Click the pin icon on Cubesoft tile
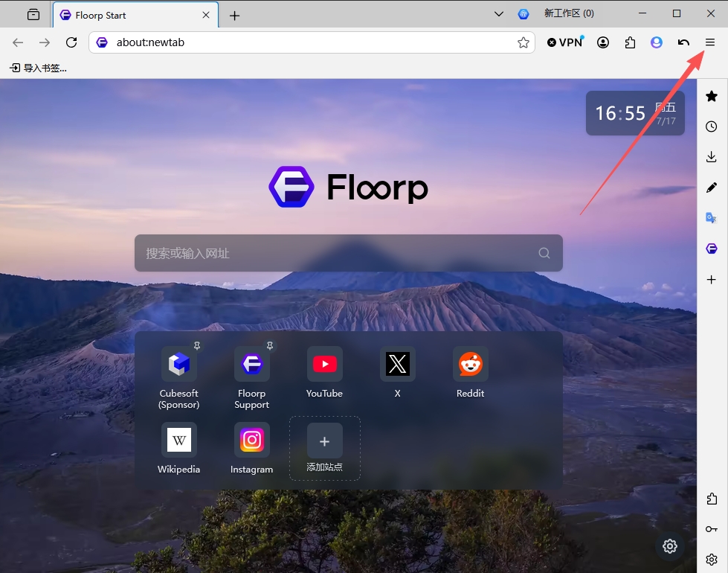The image size is (728, 573). [197, 345]
